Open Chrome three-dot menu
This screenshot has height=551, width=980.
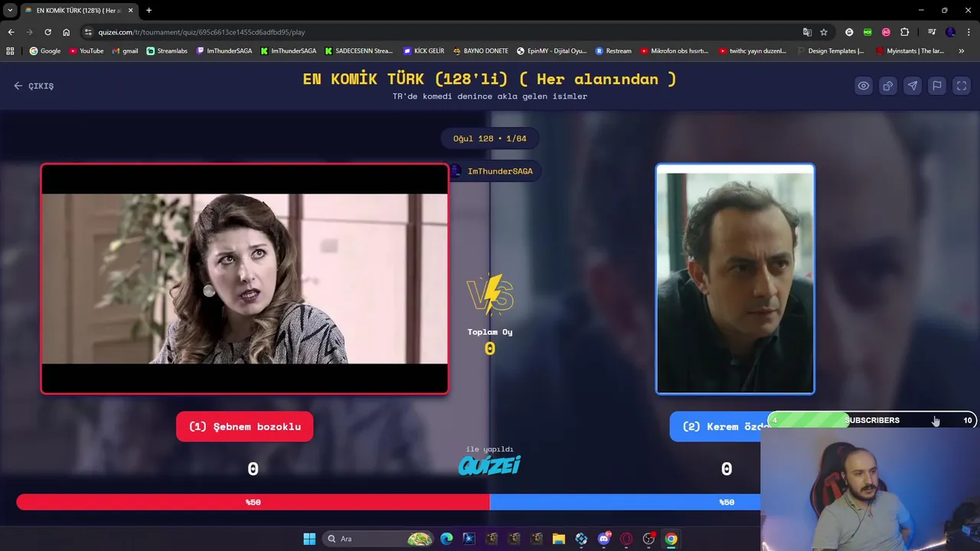point(969,32)
